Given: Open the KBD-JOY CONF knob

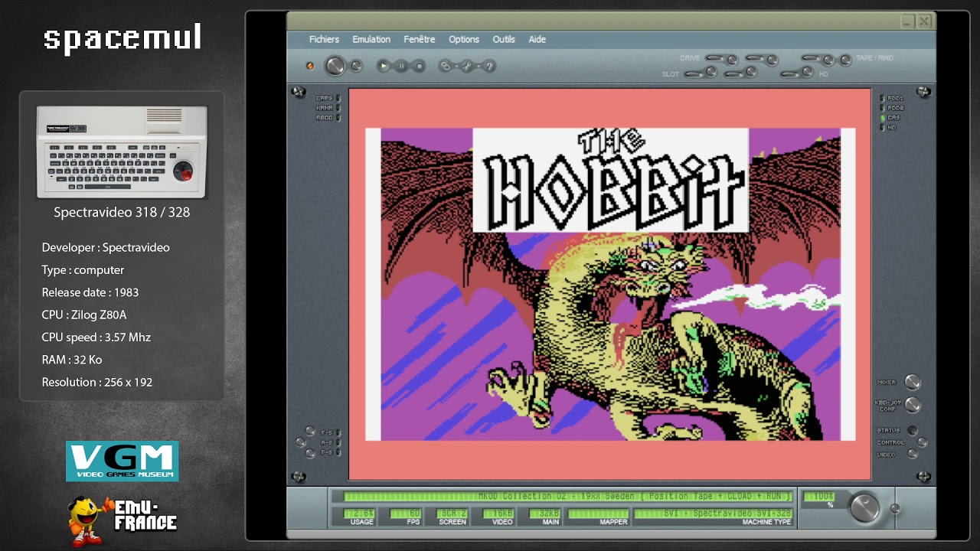Looking at the screenshot, I should 912,404.
